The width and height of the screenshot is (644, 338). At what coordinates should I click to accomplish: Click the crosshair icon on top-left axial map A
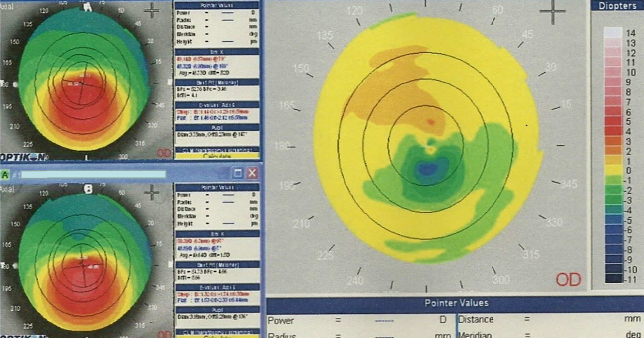coord(152,11)
